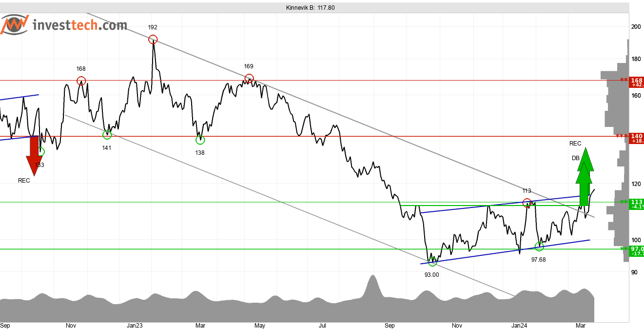Click the Kinnevik B: 117.80 title bar
Viewport: 644px width, 332px height.
coord(311,8)
